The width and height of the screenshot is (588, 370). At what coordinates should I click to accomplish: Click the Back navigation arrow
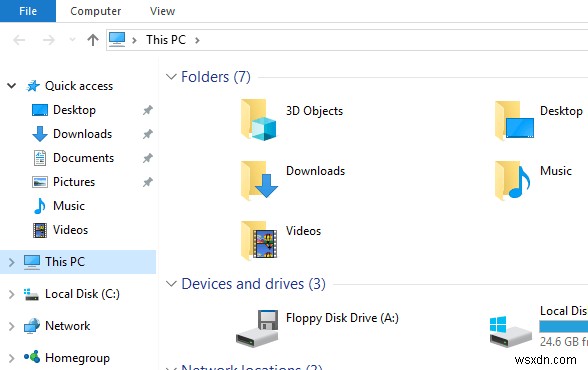pos(19,40)
